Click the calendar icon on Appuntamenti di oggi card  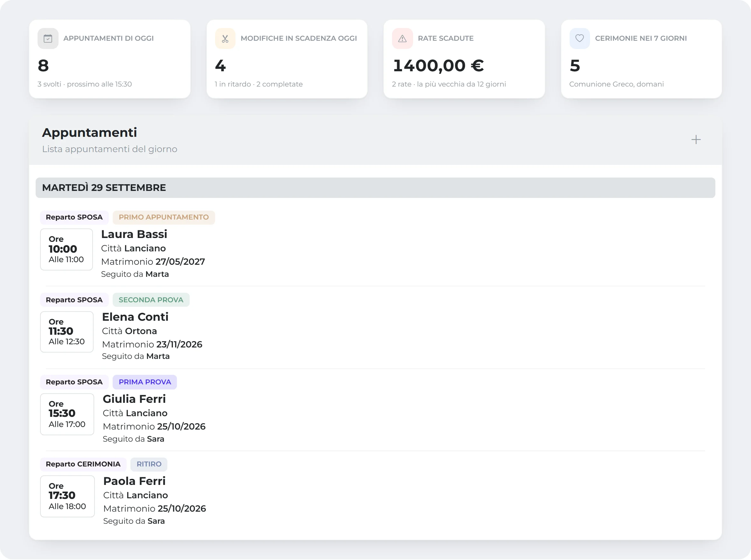48,38
